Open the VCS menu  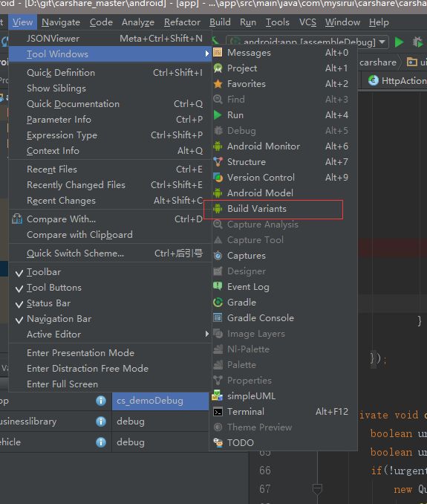pos(307,22)
